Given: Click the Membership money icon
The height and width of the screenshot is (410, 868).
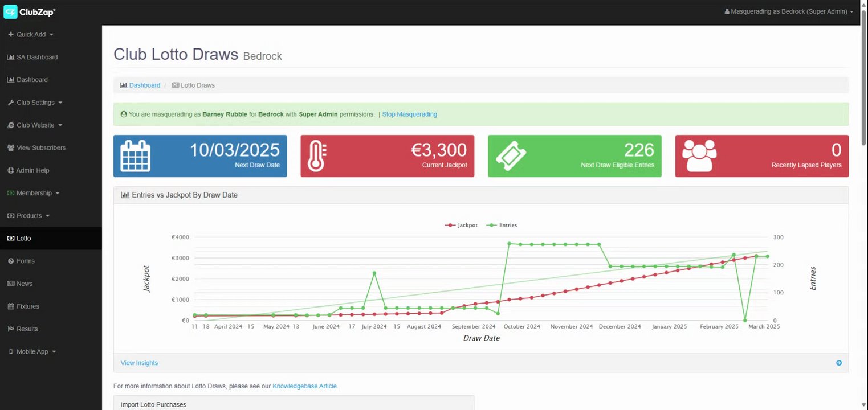Looking at the screenshot, I should click(11, 193).
